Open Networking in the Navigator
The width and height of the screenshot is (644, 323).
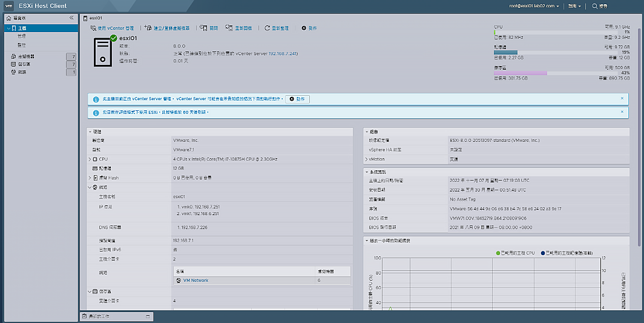coord(22,72)
